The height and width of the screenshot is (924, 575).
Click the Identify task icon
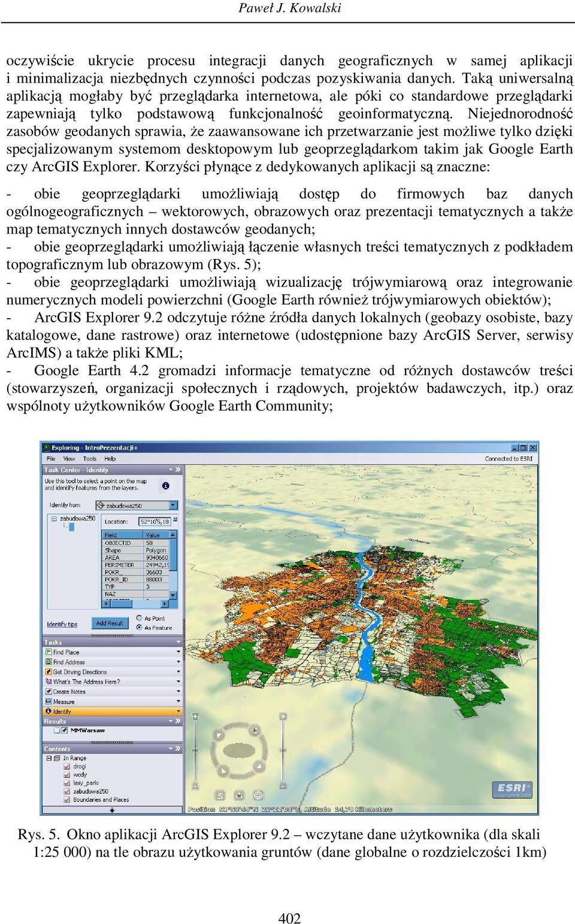pos(49,711)
